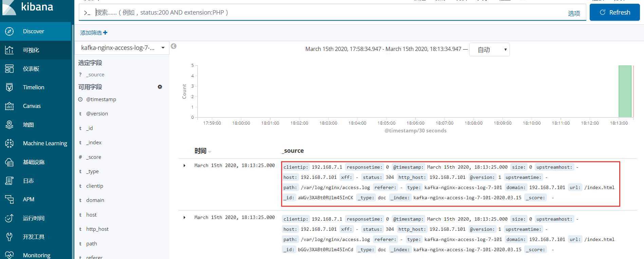Select the path field

coord(92,244)
